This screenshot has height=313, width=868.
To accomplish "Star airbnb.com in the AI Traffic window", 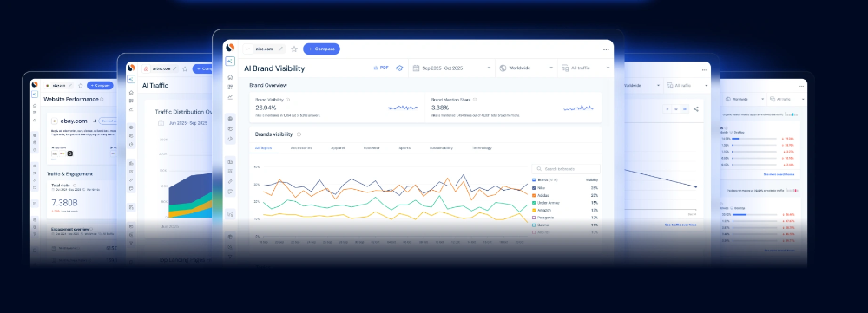I will 184,68.
